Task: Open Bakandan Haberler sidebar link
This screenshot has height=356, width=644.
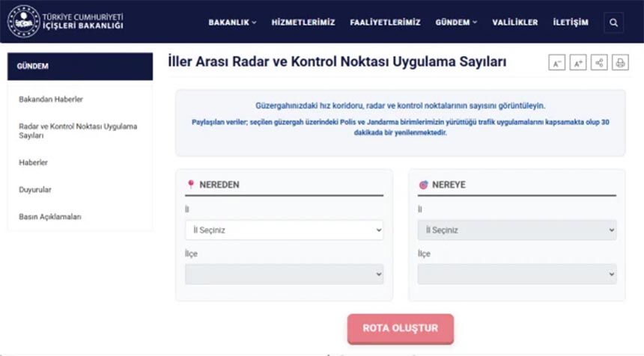Action: (x=51, y=99)
